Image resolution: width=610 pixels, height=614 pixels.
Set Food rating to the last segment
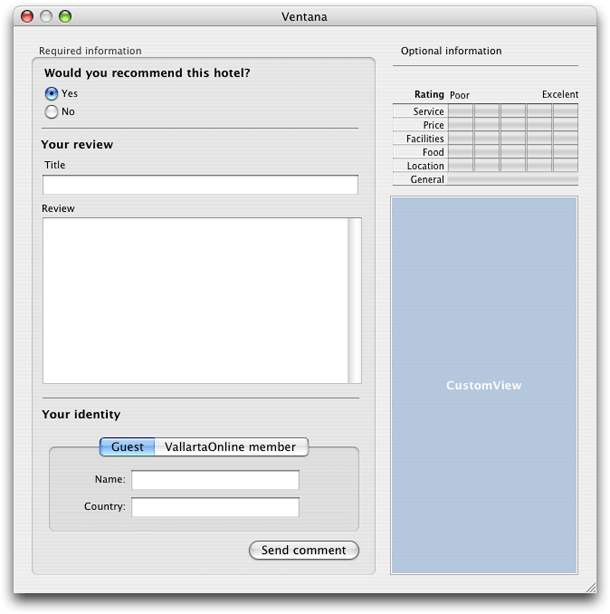coord(565,152)
